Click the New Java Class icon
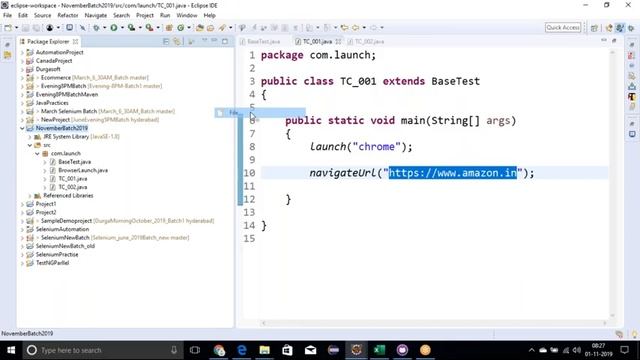The image size is (640, 360). tap(180, 28)
